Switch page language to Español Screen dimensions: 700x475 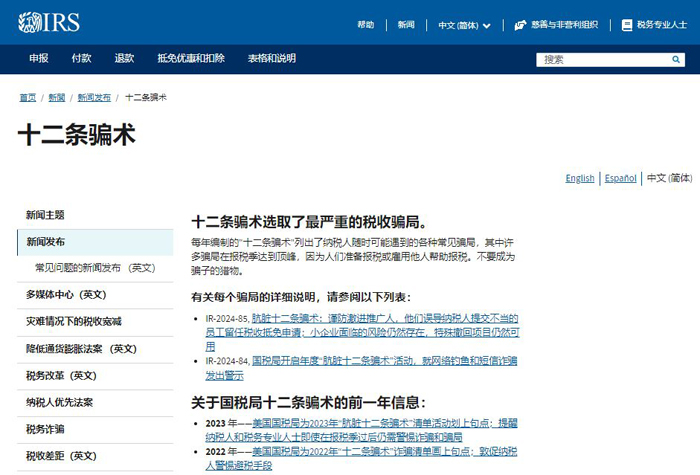[621, 178]
